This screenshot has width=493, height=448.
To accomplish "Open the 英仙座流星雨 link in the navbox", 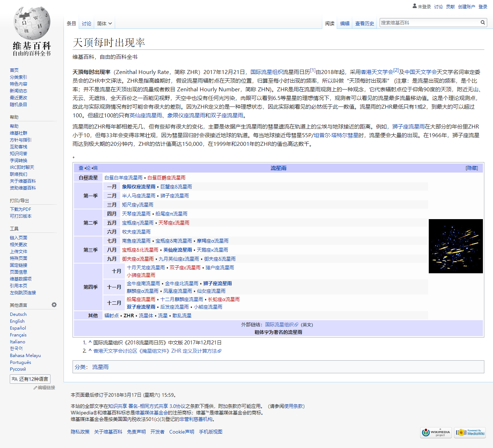I will (x=178, y=250).
